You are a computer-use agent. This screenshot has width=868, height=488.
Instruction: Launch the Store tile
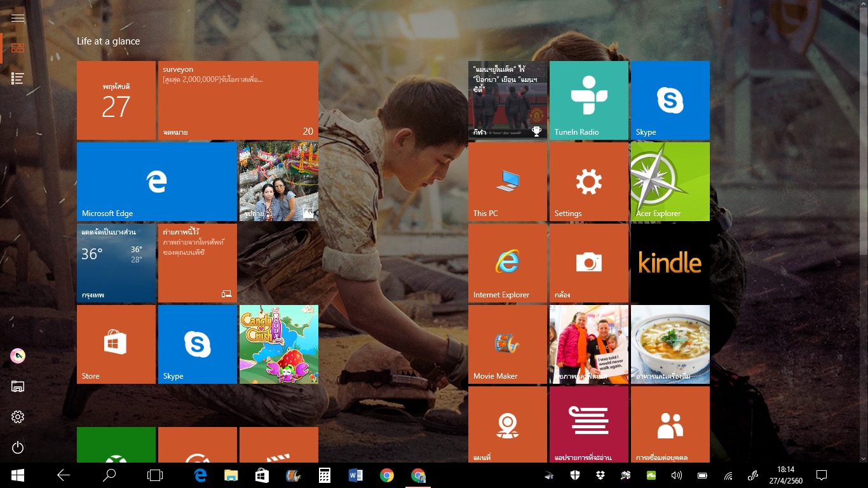[116, 344]
